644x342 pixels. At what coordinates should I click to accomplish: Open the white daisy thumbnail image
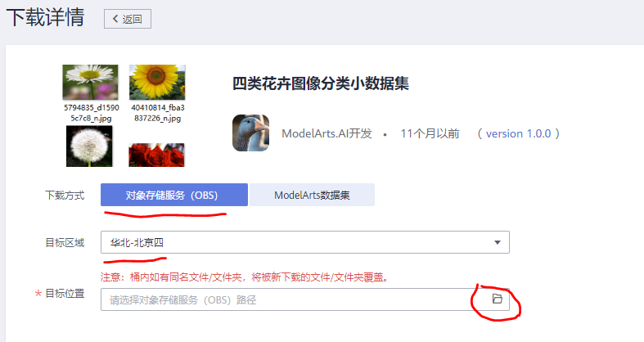pos(90,82)
